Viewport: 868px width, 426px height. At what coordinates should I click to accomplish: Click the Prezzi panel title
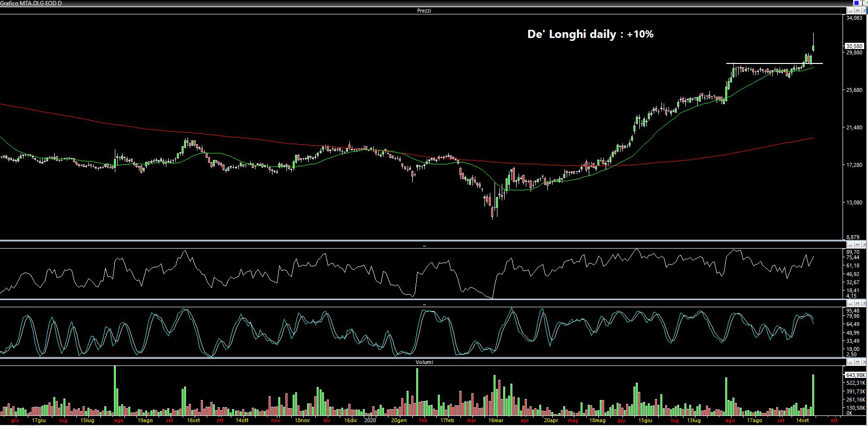pyautogui.click(x=424, y=11)
